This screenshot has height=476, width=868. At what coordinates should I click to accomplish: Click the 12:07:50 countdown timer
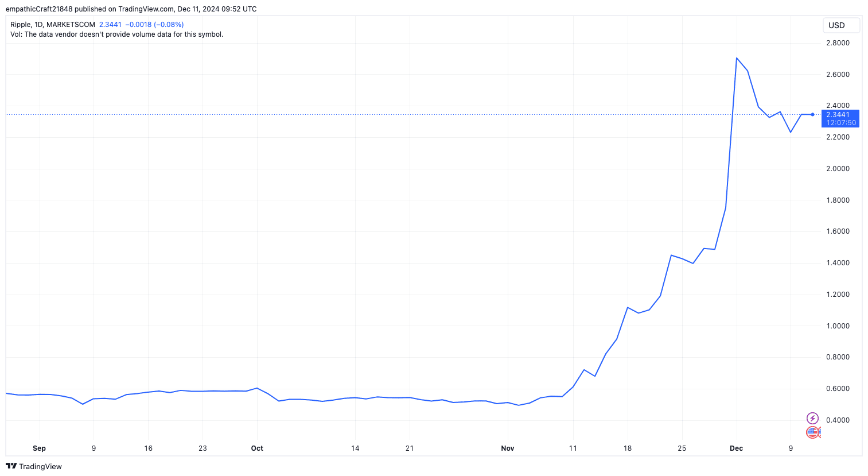click(x=841, y=123)
